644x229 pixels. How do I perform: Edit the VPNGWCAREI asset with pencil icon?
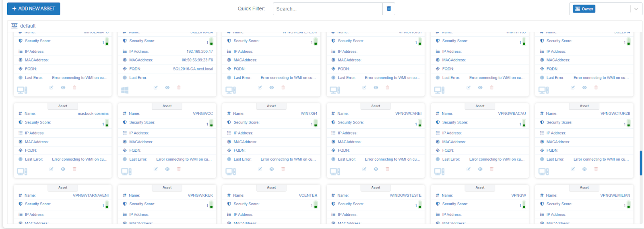click(x=364, y=169)
